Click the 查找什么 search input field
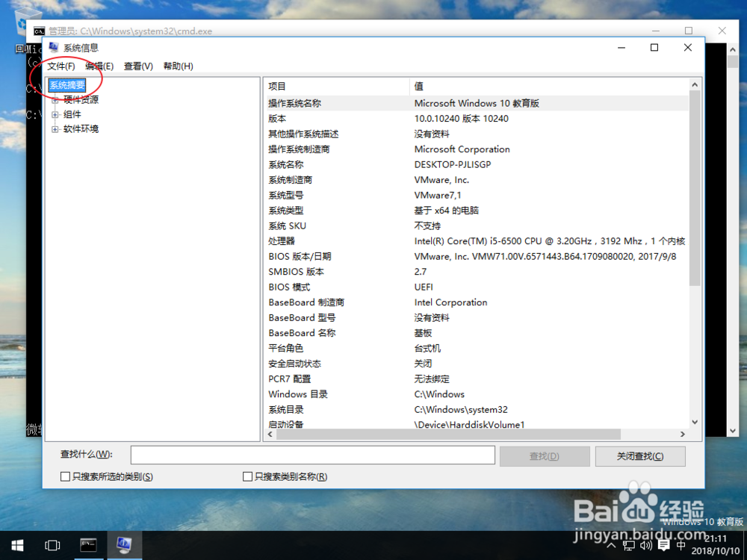The width and height of the screenshot is (747, 560). pos(312,455)
